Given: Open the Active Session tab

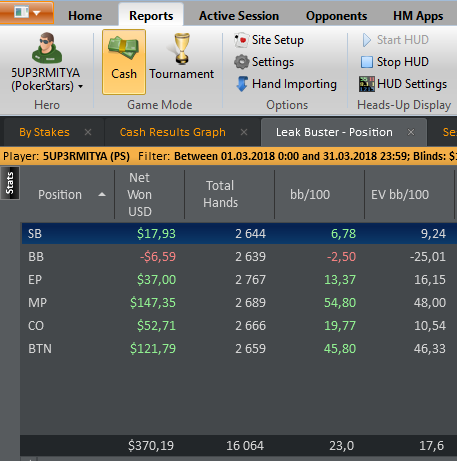Looking at the screenshot, I should click(x=239, y=16).
